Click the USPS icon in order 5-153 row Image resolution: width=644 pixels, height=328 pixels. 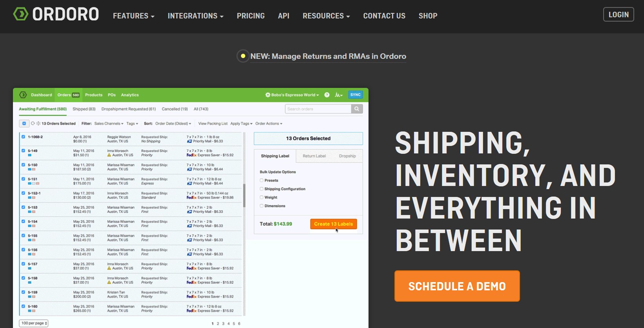(190, 212)
